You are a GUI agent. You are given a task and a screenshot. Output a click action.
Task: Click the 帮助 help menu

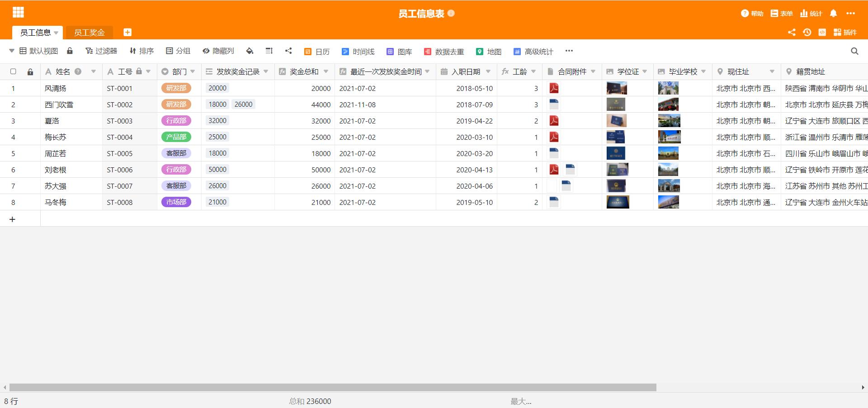[752, 13]
